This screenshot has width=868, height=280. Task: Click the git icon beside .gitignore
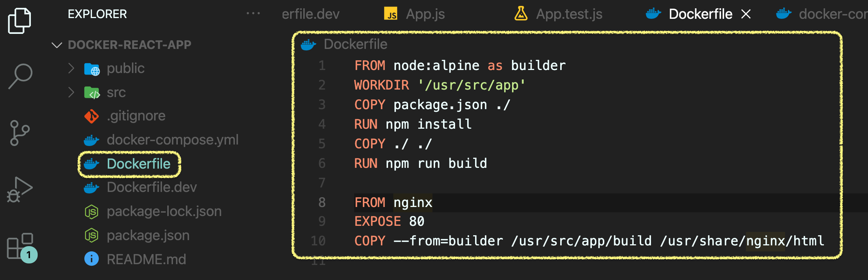[92, 116]
